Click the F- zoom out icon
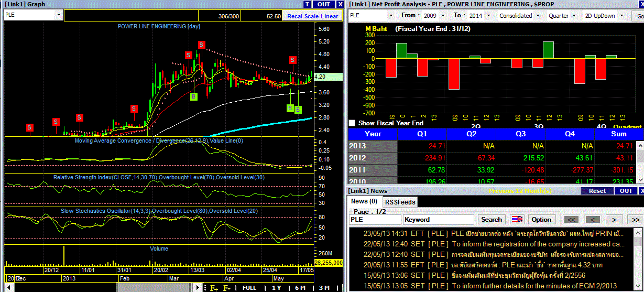This screenshot has width=644, height=292. pos(227,288)
